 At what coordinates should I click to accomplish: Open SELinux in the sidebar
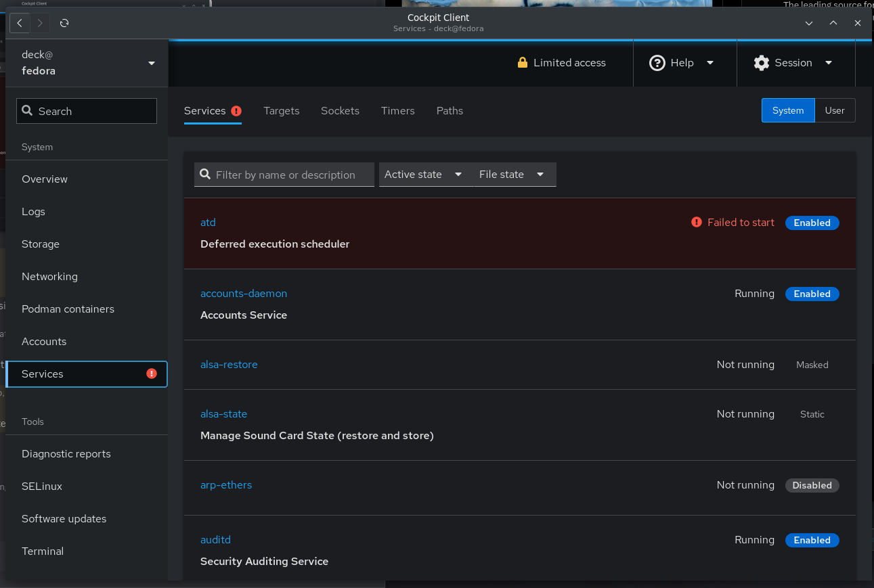coord(87,487)
